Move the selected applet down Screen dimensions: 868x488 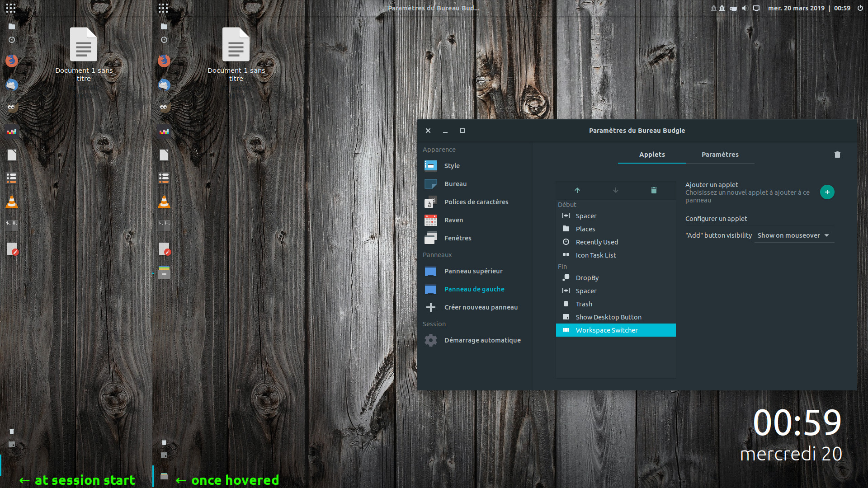coord(615,190)
